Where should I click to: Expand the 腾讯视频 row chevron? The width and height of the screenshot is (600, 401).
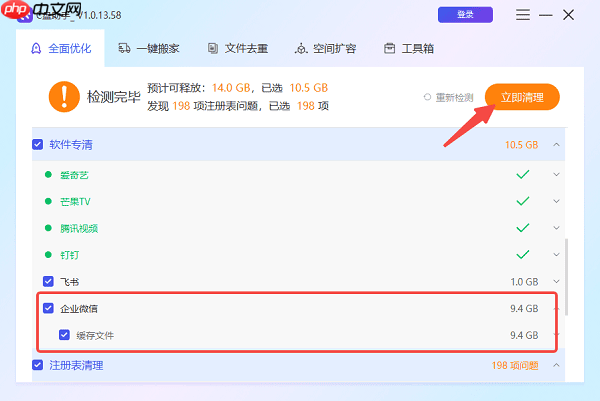pyautogui.click(x=556, y=228)
